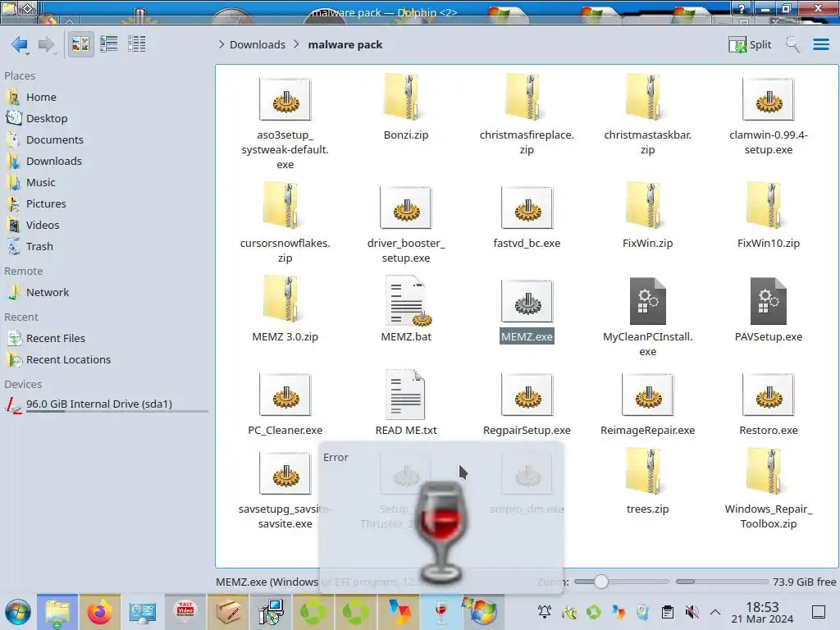This screenshot has width=840, height=630.
Task: Switch to Icons view mode
Action: click(x=80, y=44)
